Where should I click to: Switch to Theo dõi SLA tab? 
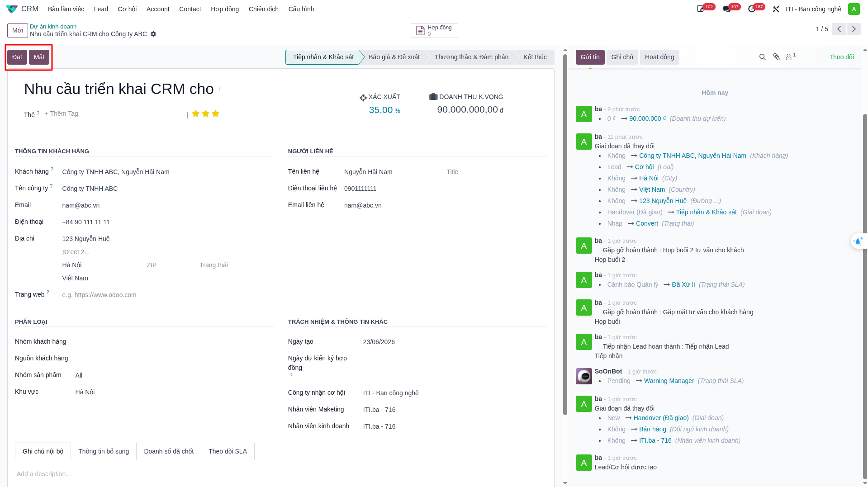tap(228, 451)
